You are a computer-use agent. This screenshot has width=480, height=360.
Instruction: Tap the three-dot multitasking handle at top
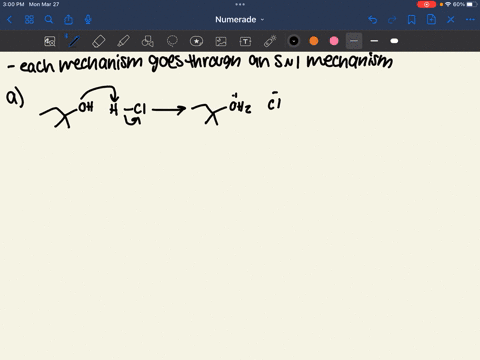tap(240, 4)
